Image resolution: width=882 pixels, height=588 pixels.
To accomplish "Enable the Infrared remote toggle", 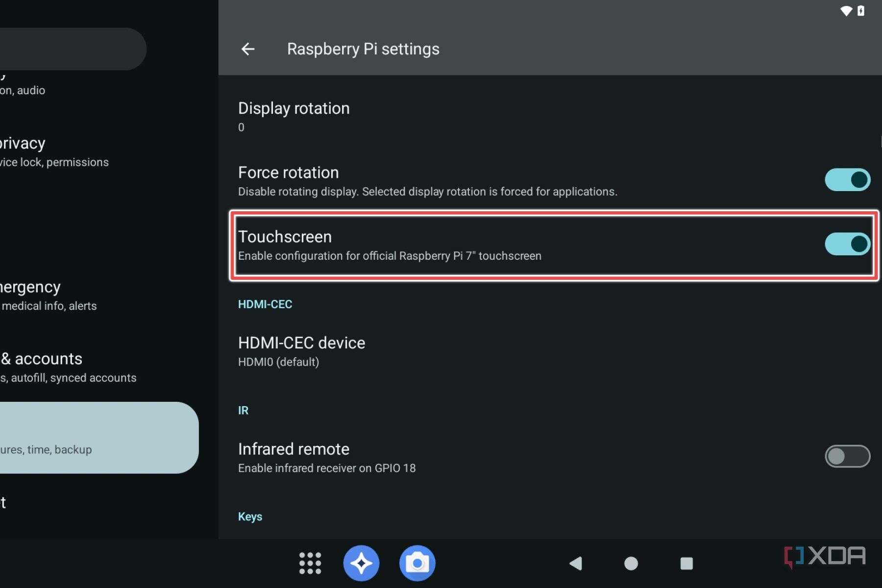I will (847, 457).
